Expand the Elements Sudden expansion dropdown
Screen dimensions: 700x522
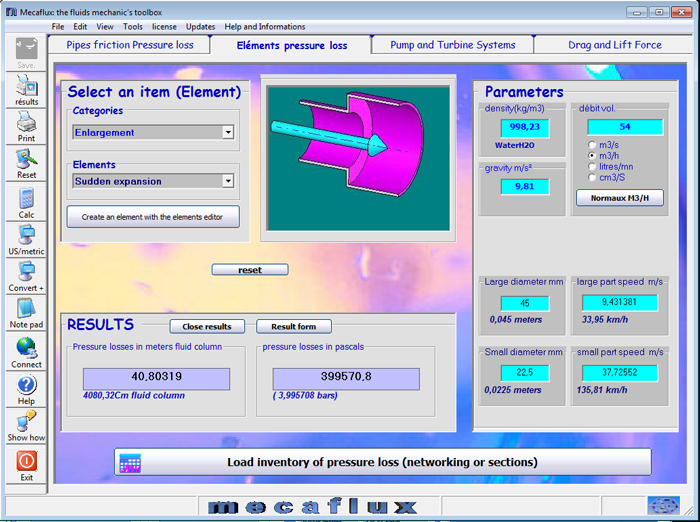click(x=228, y=181)
